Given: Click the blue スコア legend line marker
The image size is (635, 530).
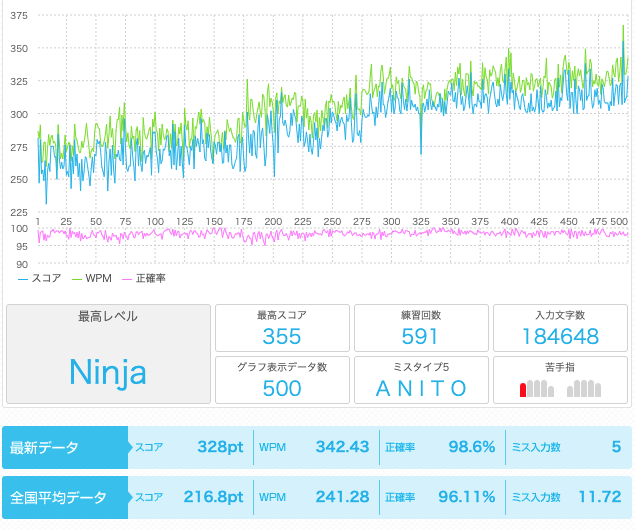Looking at the screenshot, I should 23,279.
